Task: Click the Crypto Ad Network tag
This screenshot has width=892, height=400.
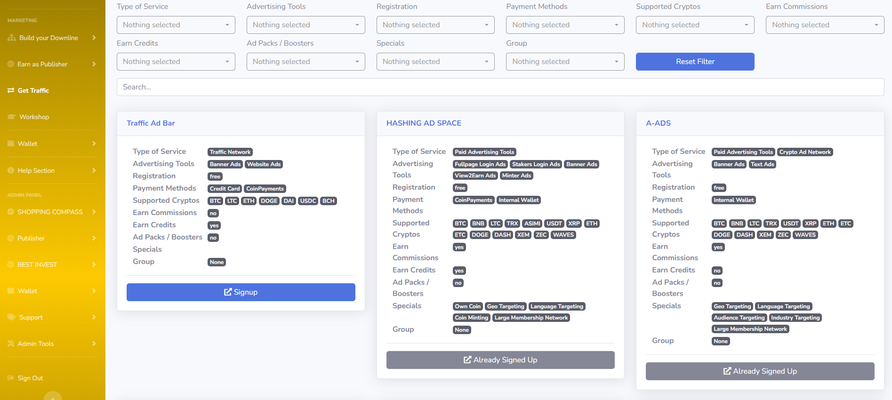Action: [x=805, y=152]
